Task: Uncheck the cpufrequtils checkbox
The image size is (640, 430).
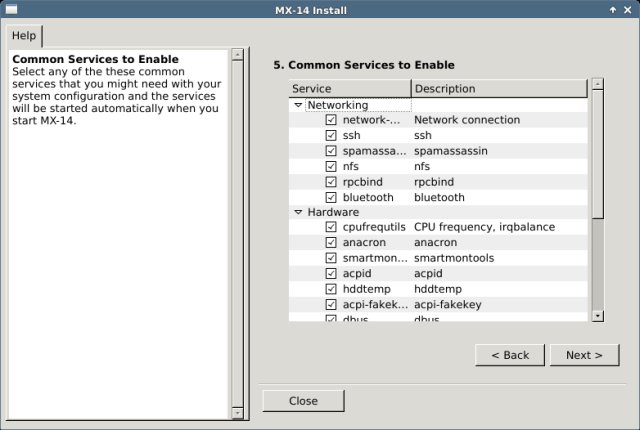Action: [x=331, y=227]
